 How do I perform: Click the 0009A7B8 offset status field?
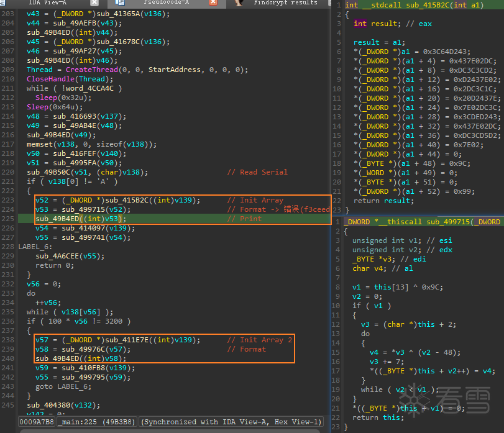(37, 422)
